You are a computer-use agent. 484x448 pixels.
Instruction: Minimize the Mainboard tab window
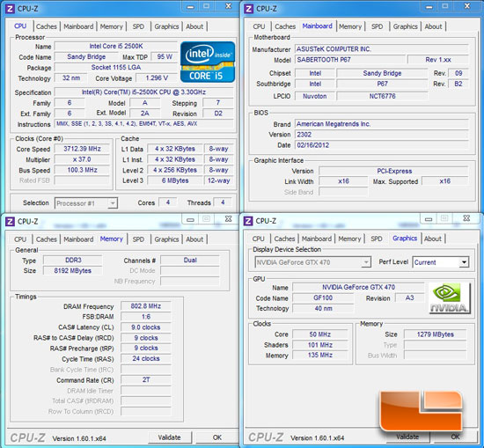tap(429, 6)
